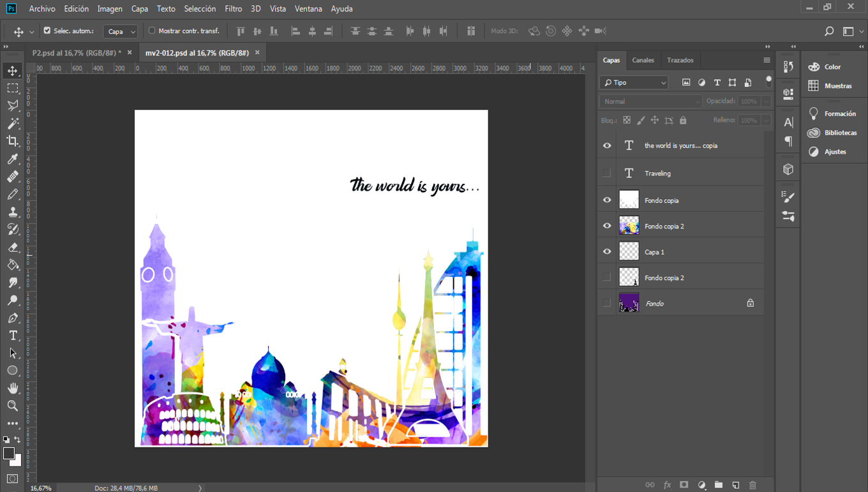The width and height of the screenshot is (868, 492).
Task: Switch to the Canales tab
Action: pos(643,60)
